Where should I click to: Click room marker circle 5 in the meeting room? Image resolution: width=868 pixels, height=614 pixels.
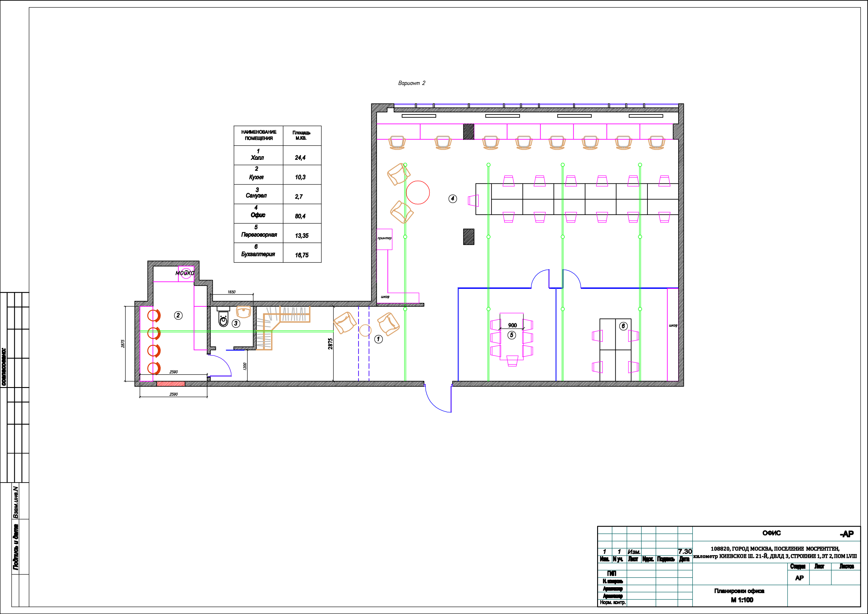point(512,335)
